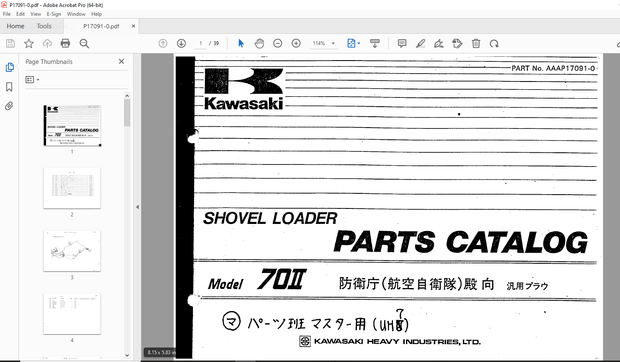Select the Highlight text pen tool
This screenshot has height=362, width=620.
tap(420, 43)
